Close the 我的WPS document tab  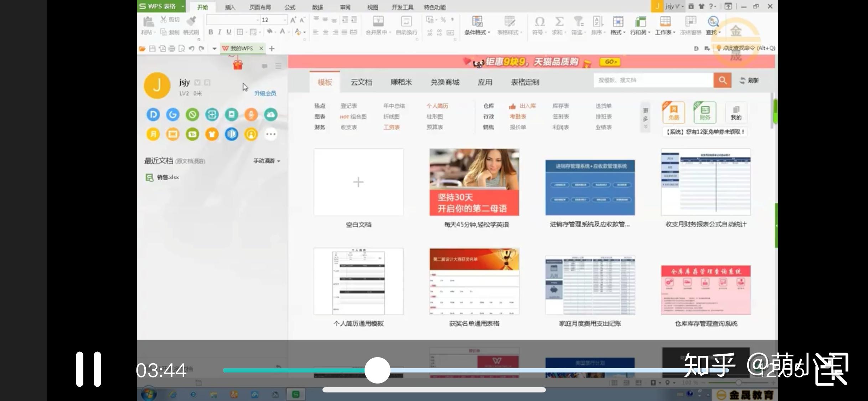pyautogui.click(x=261, y=48)
